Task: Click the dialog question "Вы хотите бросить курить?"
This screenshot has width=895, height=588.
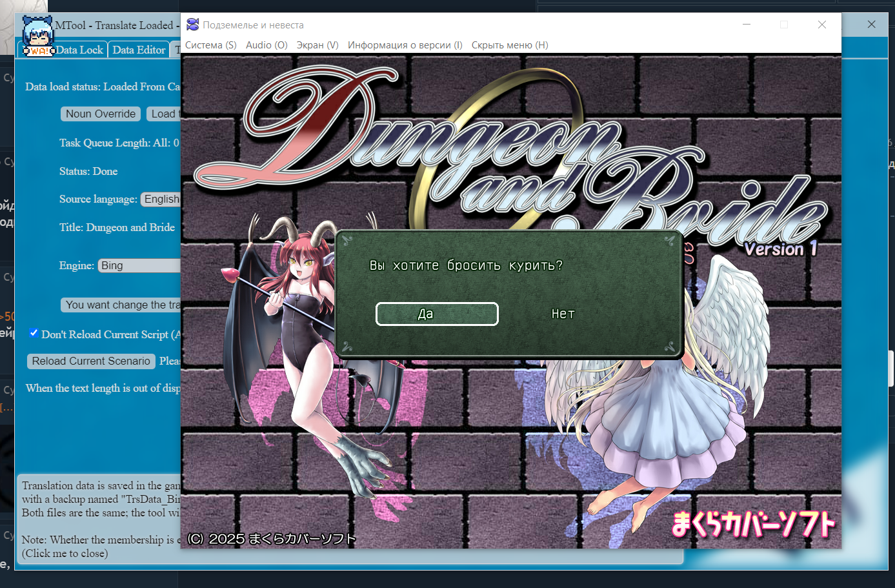Action: click(x=466, y=265)
